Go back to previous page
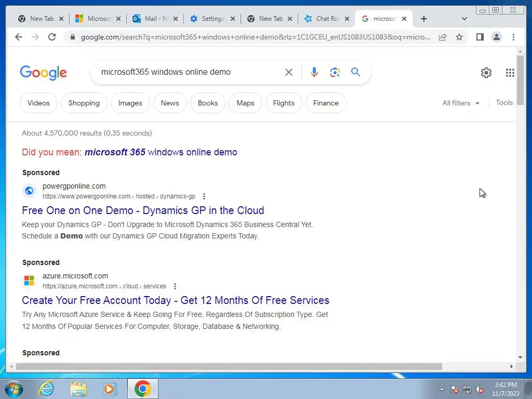 [x=19, y=37]
